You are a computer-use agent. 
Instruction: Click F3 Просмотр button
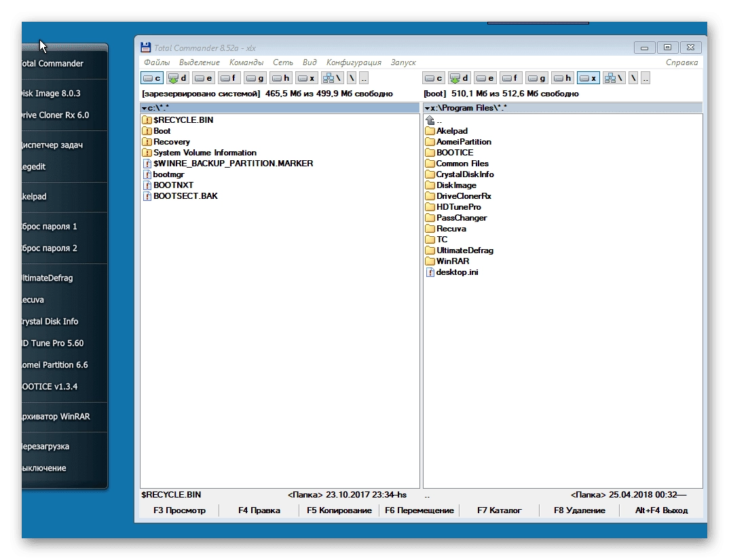179,510
